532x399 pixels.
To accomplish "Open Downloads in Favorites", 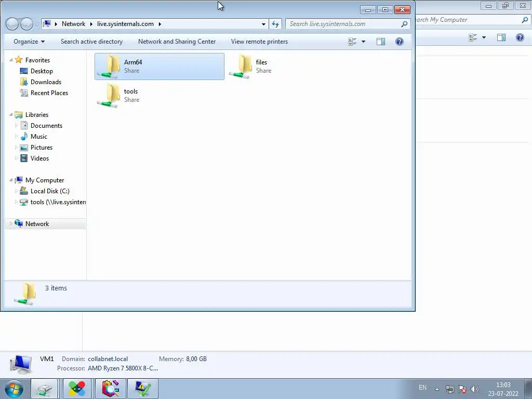I will [x=46, y=82].
